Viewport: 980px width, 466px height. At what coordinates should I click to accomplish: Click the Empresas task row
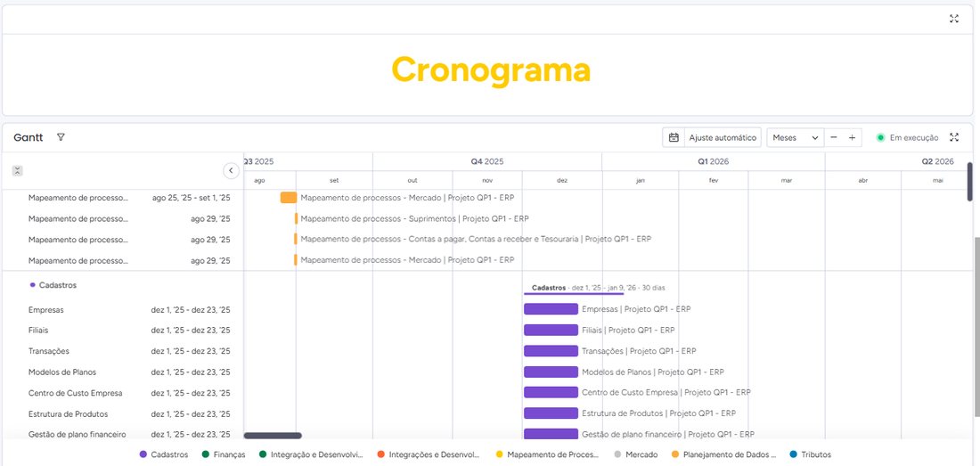click(123, 309)
